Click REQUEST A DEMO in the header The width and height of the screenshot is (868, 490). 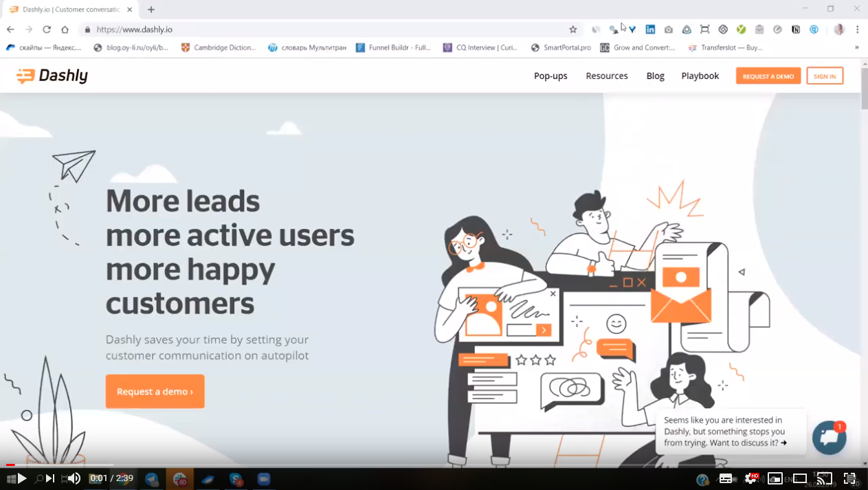pos(768,76)
